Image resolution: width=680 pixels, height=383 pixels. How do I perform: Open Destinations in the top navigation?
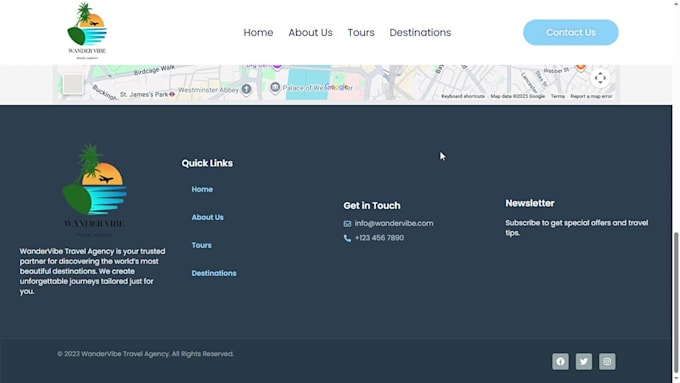pos(420,33)
